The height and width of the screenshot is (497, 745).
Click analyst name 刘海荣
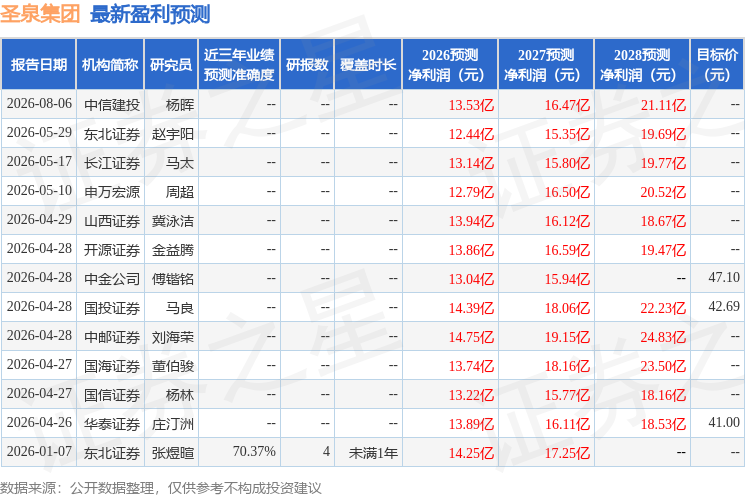click(x=173, y=337)
